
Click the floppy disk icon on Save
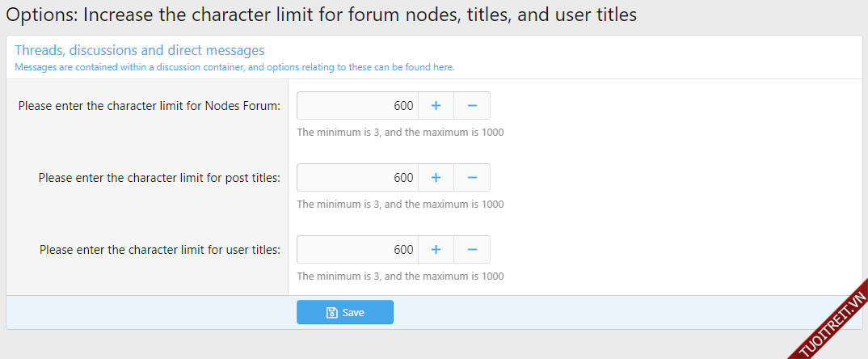tap(331, 313)
